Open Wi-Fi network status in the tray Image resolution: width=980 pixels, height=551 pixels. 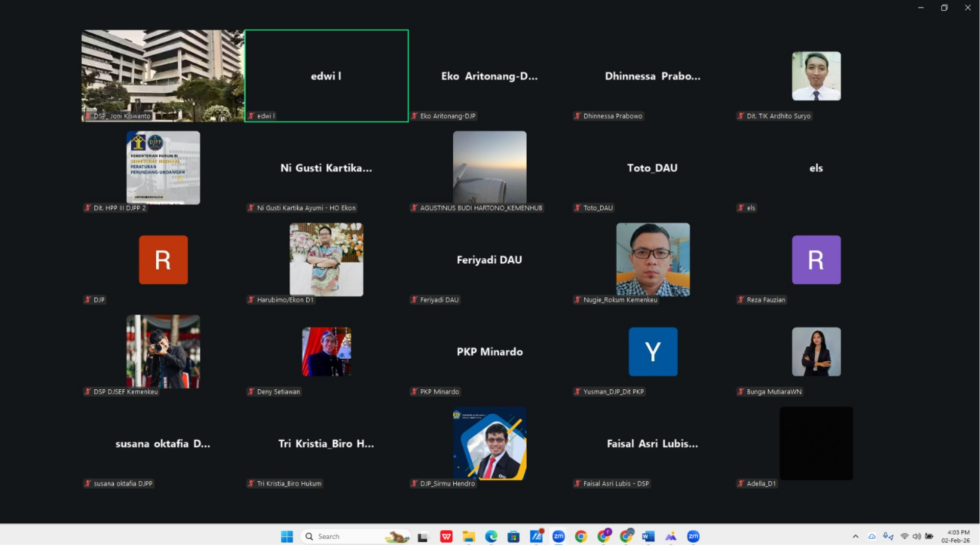click(x=904, y=536)
